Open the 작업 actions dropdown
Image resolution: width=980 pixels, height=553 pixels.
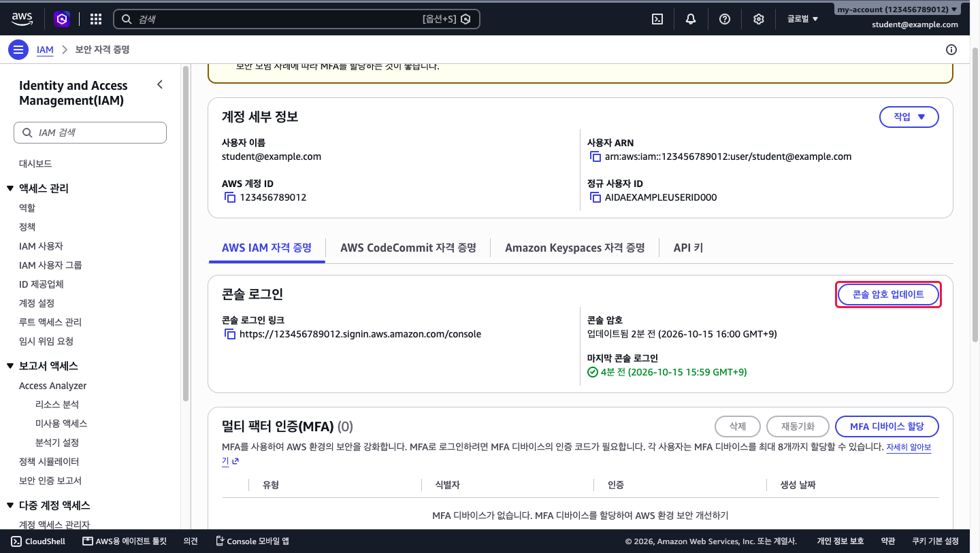click(909, 117)
